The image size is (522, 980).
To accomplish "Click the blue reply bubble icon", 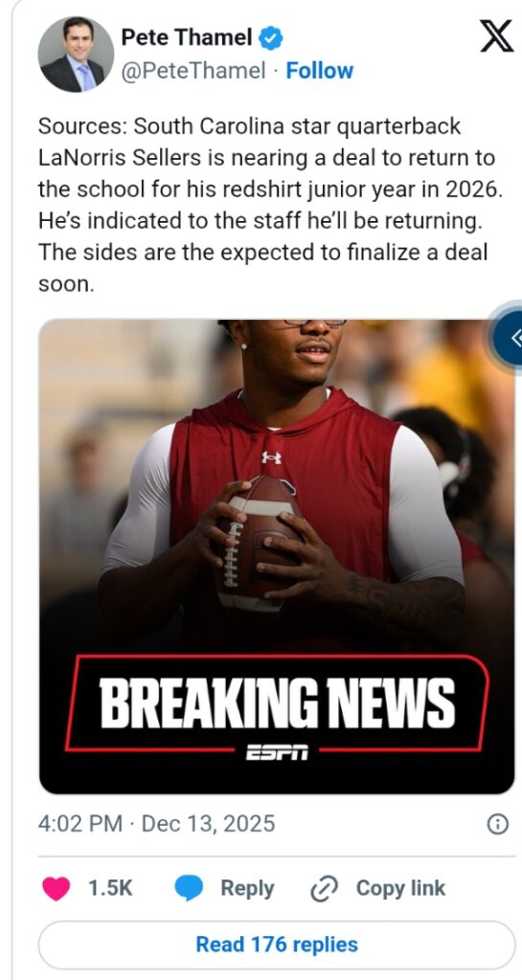I will click(189, 888).
